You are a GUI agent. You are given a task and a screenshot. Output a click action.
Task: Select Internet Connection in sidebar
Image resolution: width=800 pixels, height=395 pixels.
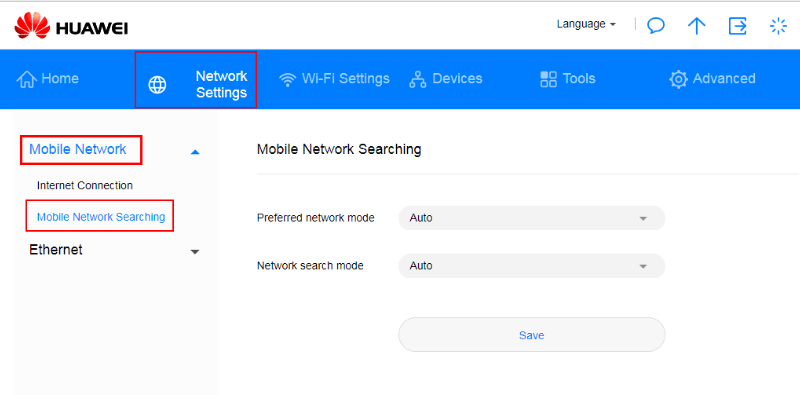pos(85,185)
